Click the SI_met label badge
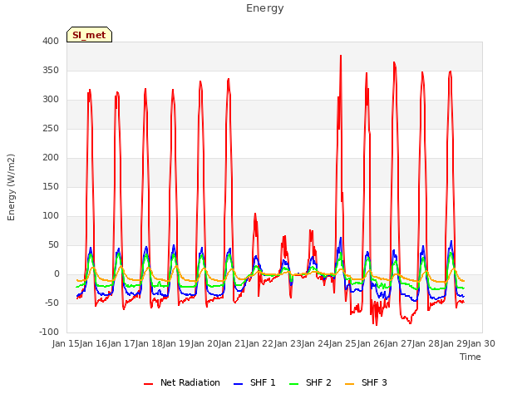Viewport: 532px width, 399px height. pos(89,35)
